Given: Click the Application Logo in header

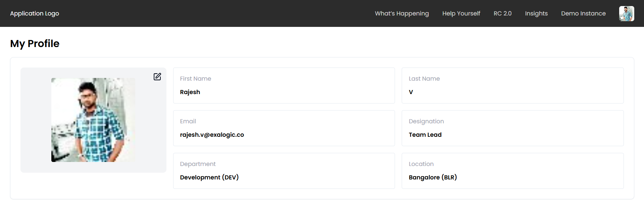Looking at the screenshot, I should coord(35,13).
